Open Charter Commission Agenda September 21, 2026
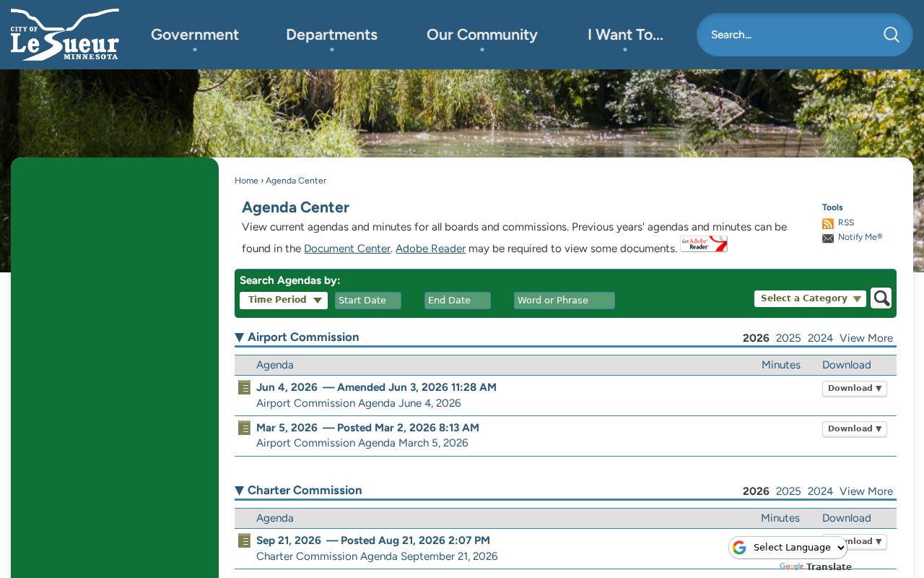 coord(377,556)
